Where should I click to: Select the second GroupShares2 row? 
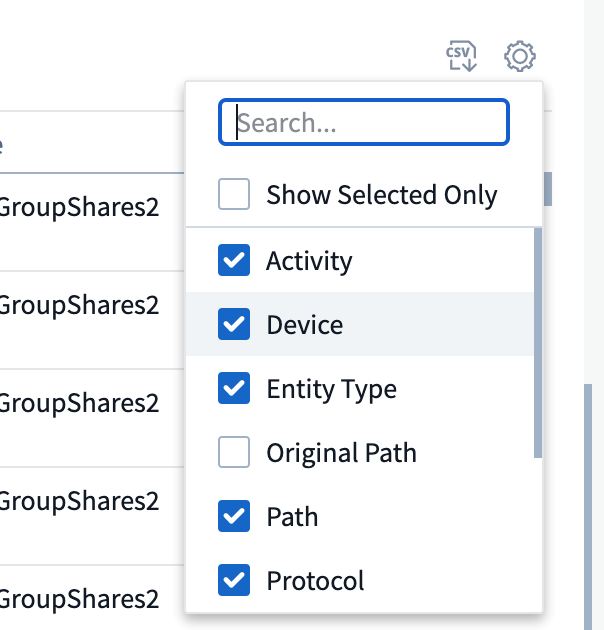click(x=79, y=305)
